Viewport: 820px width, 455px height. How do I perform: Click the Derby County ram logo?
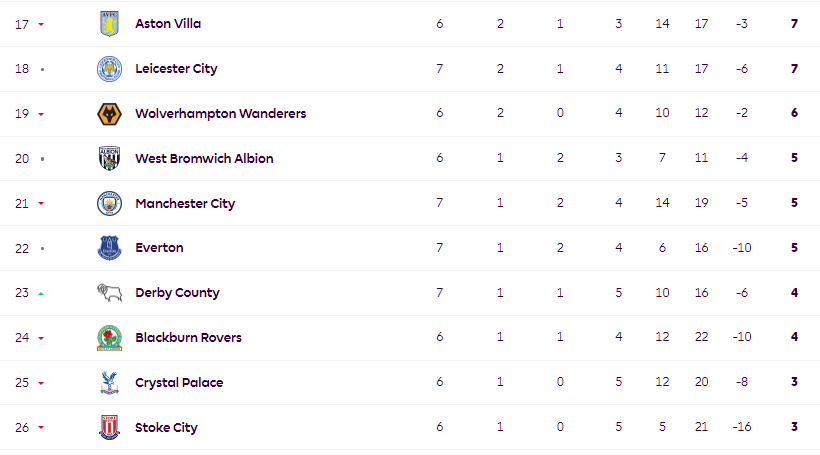point(109,293)
